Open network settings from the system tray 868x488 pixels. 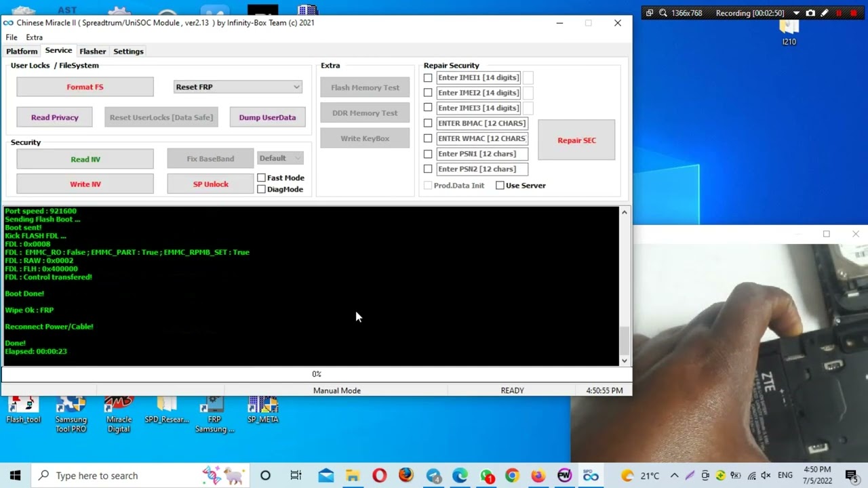click(x=751, y=476)
